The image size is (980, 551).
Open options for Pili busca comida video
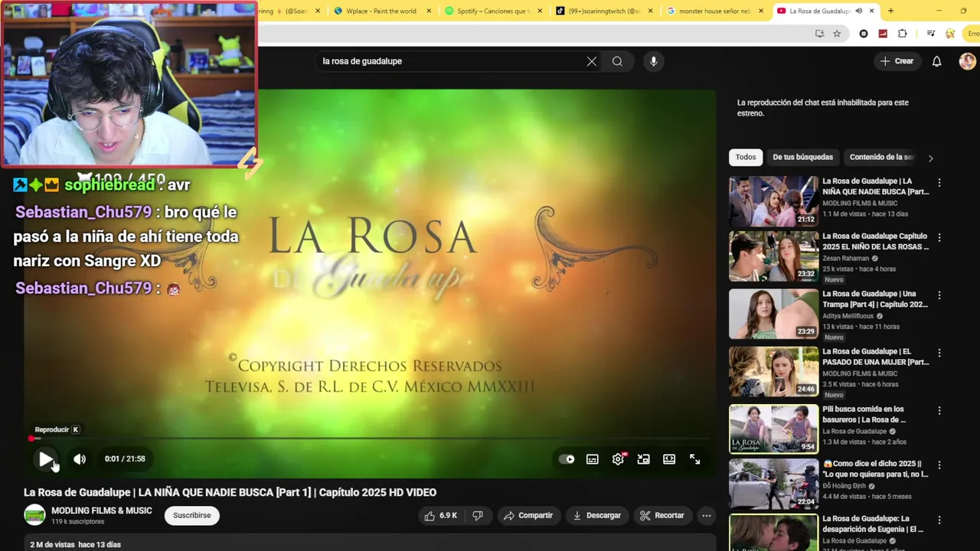[939, 411]
